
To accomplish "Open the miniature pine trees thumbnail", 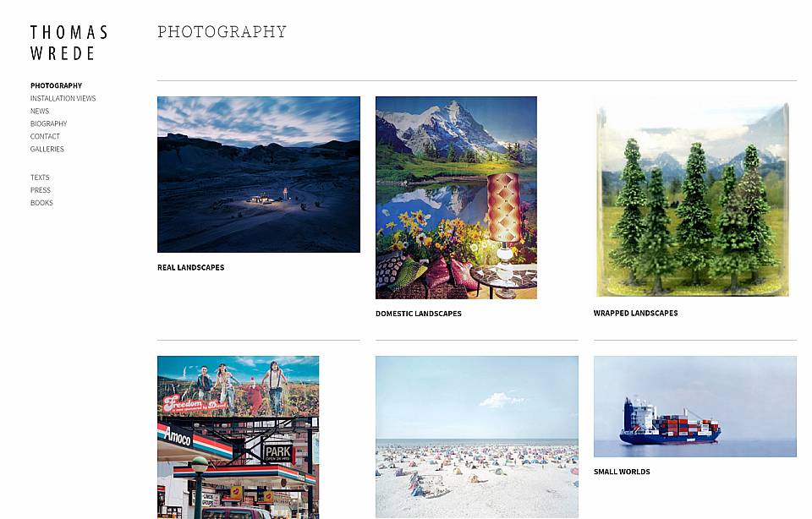I will (693, 199).
